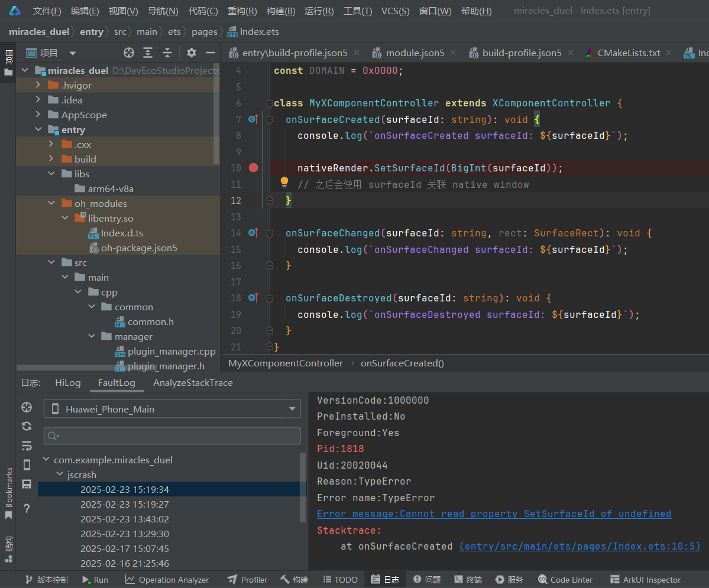
Task: Close the entry\build-profile.json5 tab
Action: click(x=357, y=53)
